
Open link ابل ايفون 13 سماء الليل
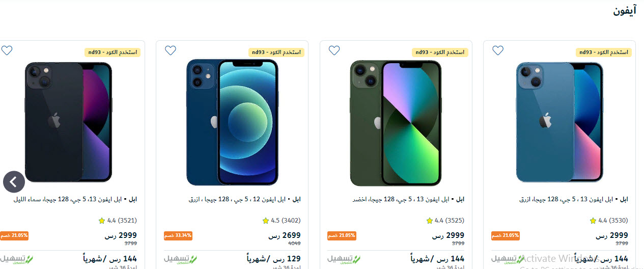(75, 199)
